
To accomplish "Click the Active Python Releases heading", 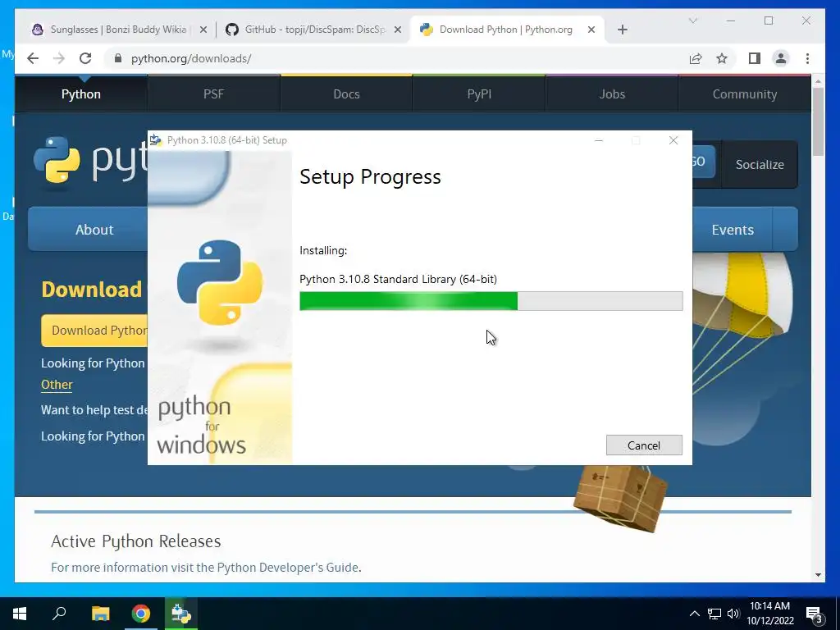I will click(136, 541).
